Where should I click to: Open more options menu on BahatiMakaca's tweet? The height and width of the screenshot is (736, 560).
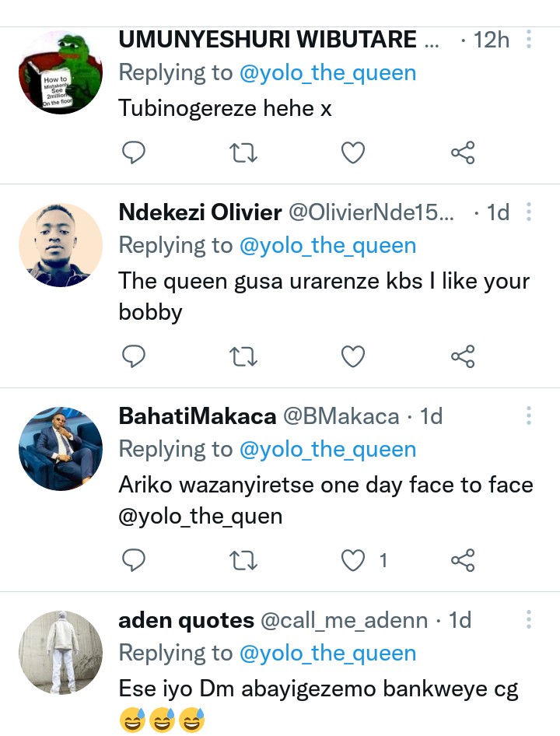pyautogui.click(x=529, y=415)
